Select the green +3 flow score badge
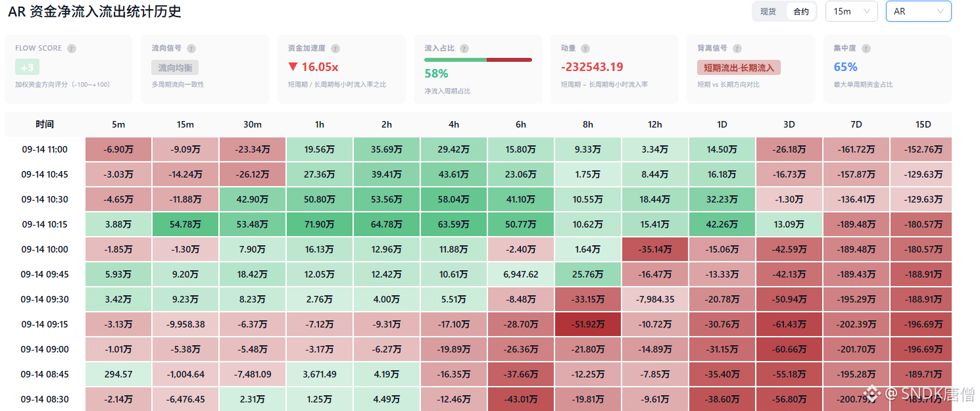 (28, 68)
